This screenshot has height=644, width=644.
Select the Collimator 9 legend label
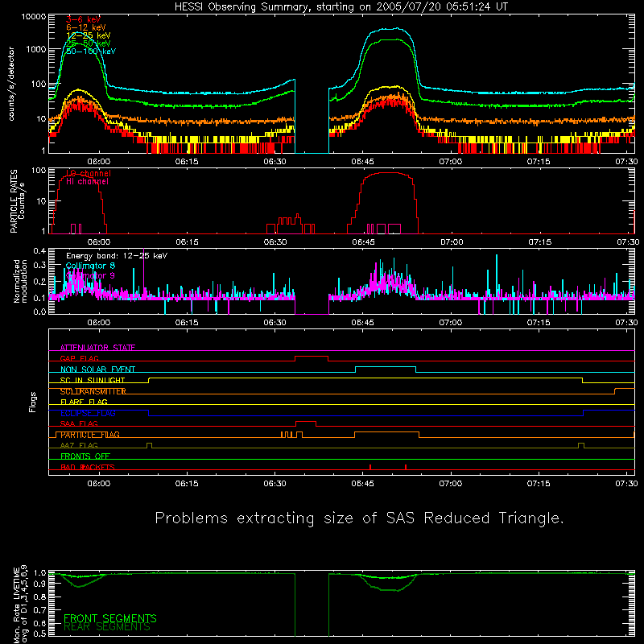[90, 275]
